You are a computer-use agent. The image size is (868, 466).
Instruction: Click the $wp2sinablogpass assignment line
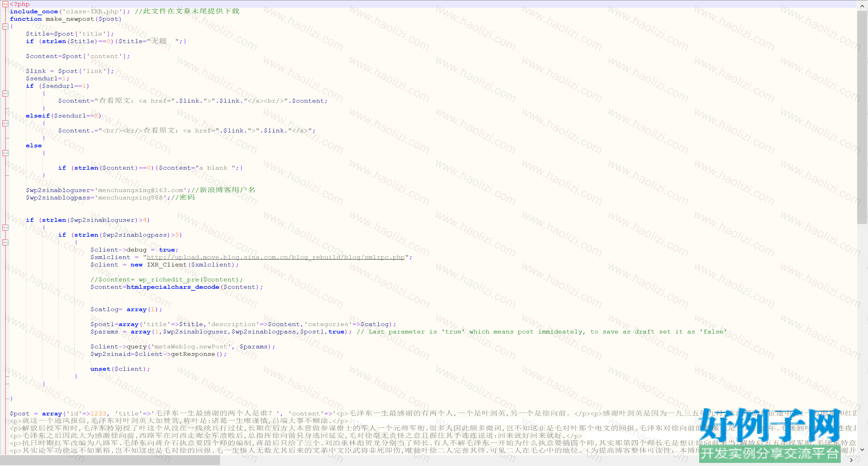coord(110,197)
